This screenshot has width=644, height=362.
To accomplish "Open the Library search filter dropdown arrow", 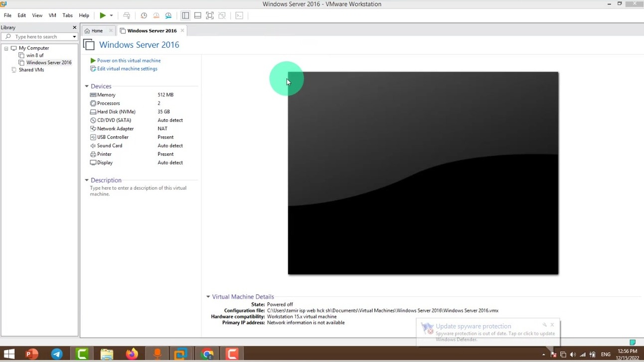I will coord(74,37).
